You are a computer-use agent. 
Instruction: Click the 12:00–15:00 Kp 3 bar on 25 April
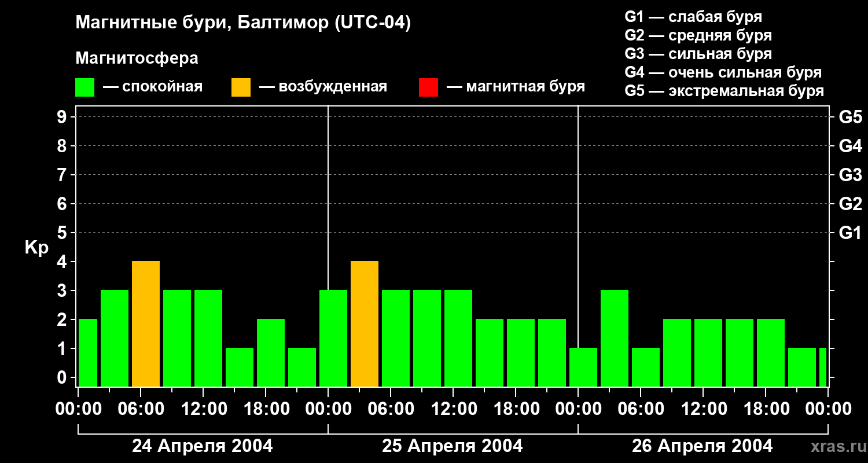coord(458,338)
